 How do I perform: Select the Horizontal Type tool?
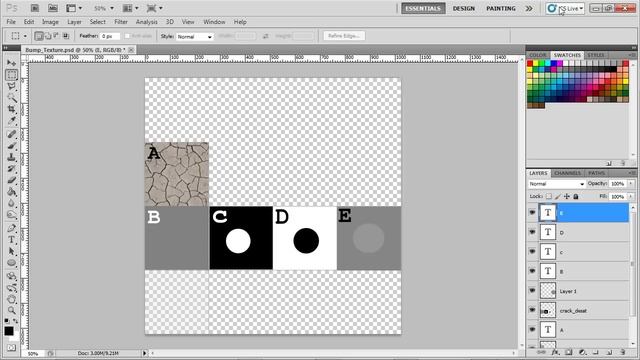tap(11, 240)
